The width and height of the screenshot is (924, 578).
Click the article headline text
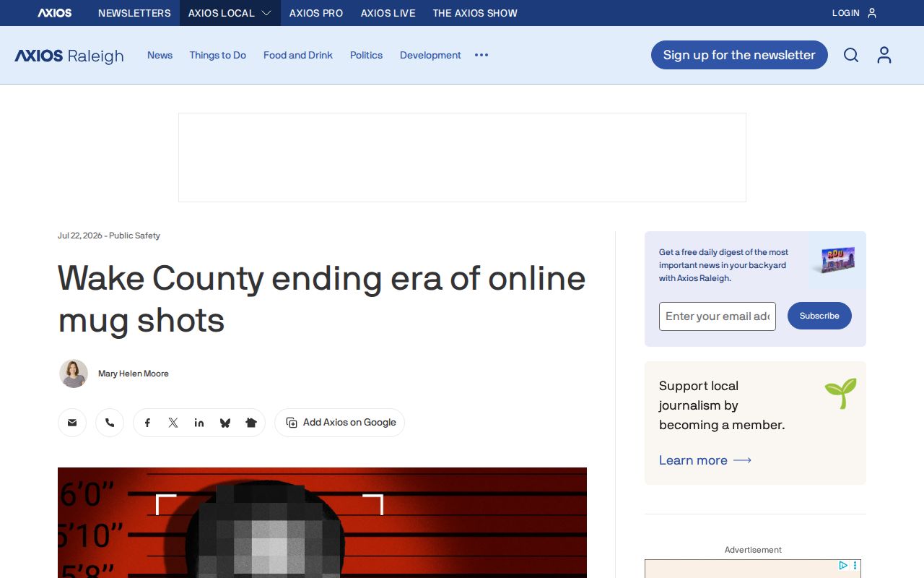pyautogui.click(x=322, y=298)
